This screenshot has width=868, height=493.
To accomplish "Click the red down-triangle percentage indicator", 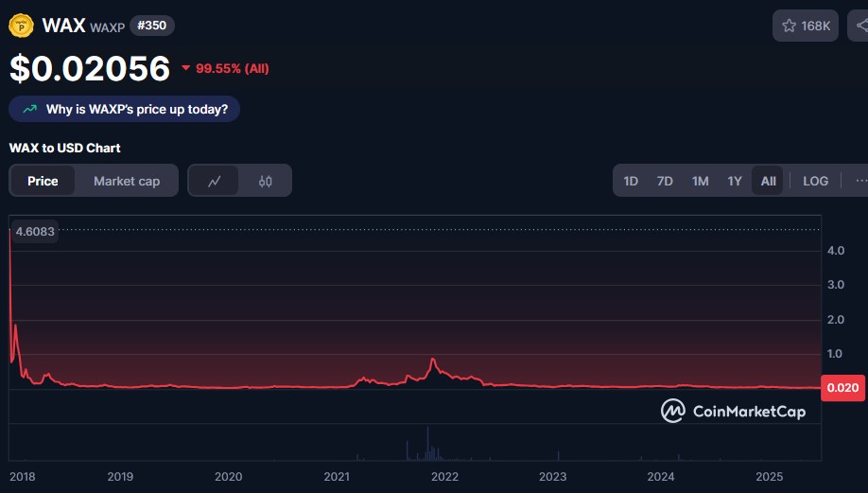I will (x=186, y=68).
